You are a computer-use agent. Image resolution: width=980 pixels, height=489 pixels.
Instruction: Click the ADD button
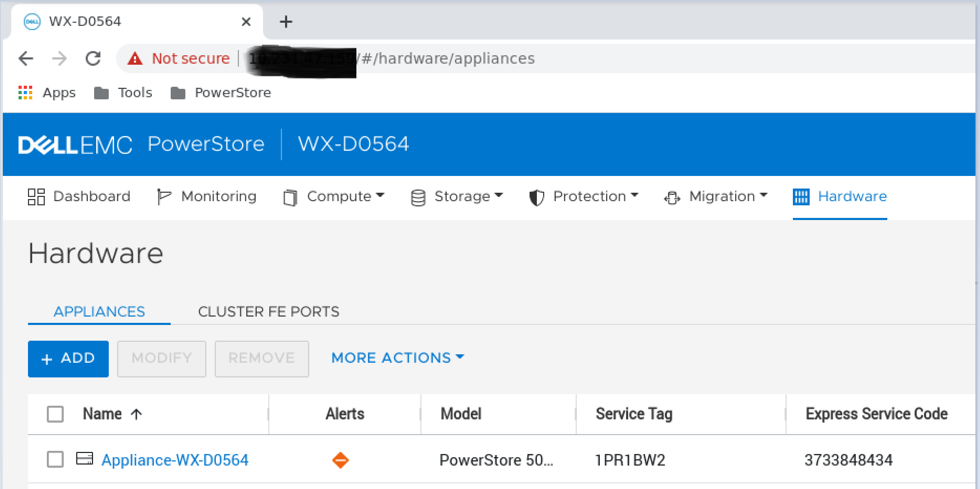point(68,359)
